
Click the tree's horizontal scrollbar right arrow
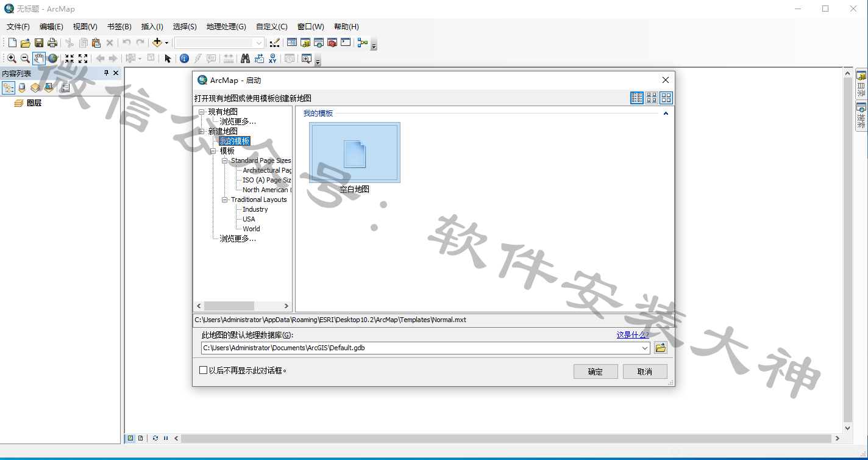[x=286, y=306]
